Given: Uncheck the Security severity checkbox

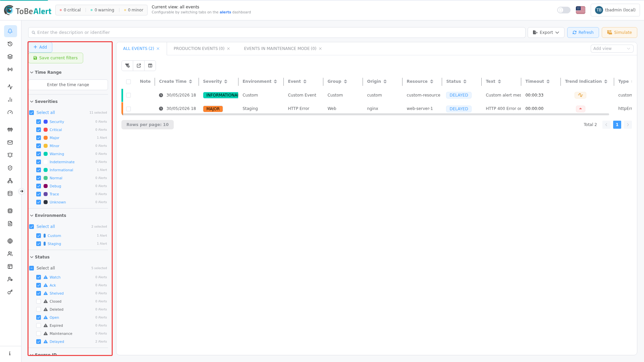Looking at the screenshot, I should coord(39,122).
